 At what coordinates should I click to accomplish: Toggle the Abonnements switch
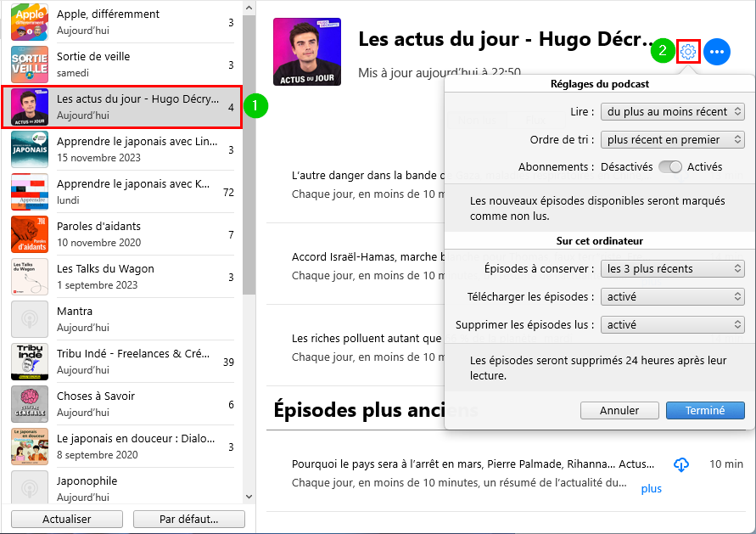tap(670, 167)
